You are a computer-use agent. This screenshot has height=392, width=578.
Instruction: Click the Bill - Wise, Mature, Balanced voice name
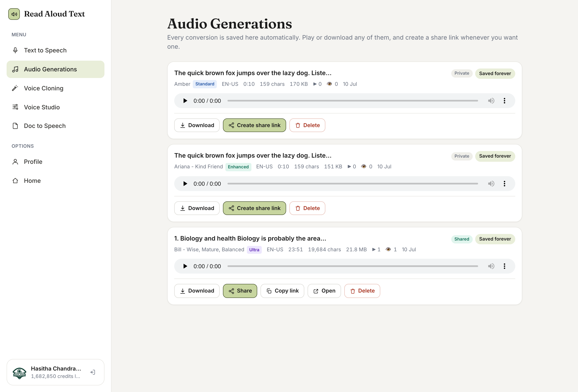coord(209,250)
